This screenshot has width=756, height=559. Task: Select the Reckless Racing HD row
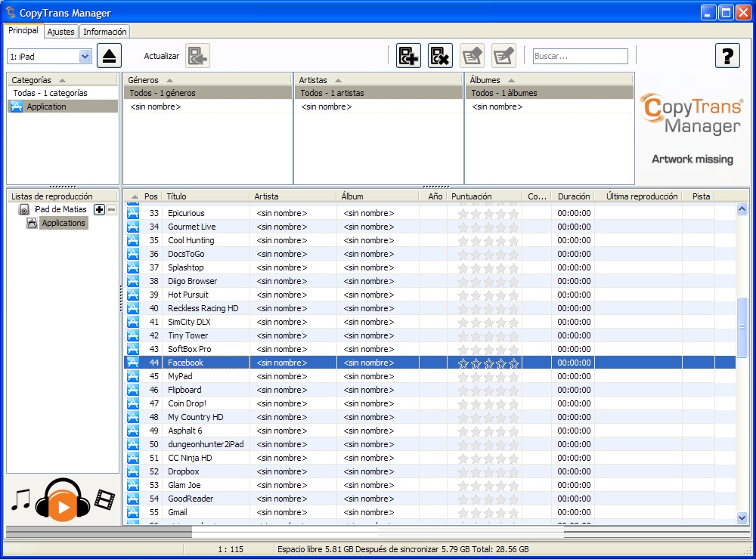(430, 308)
